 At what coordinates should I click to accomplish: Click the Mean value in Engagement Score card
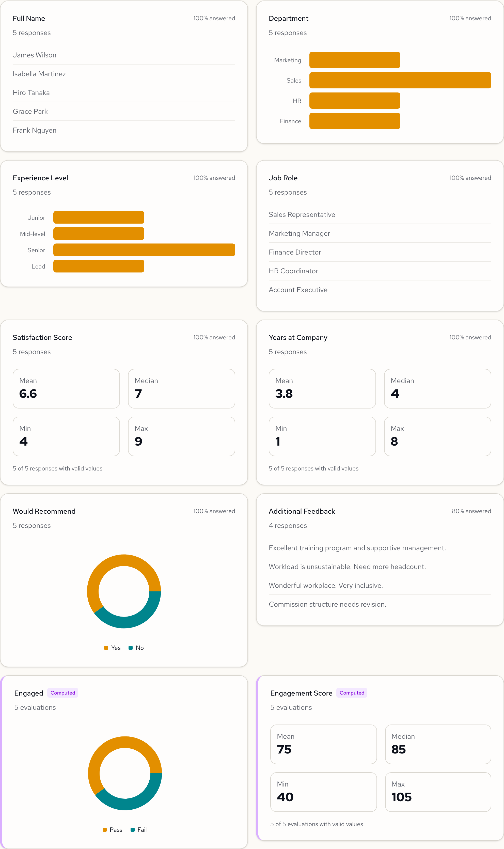tap(284, 749)
